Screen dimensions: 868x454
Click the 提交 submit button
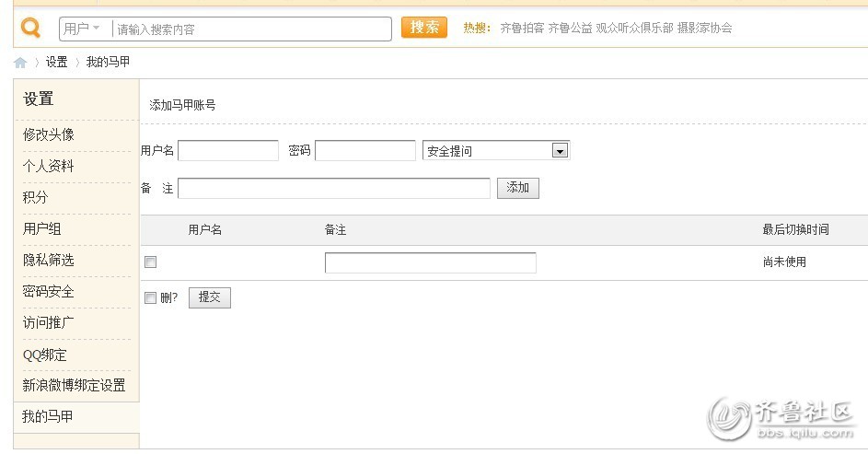(x=210, y=297)
